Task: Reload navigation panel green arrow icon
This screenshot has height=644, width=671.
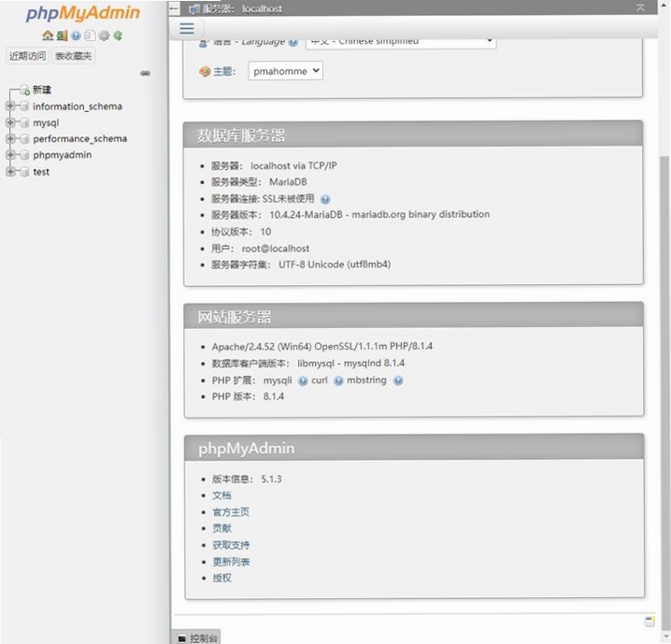Action: 118,36
